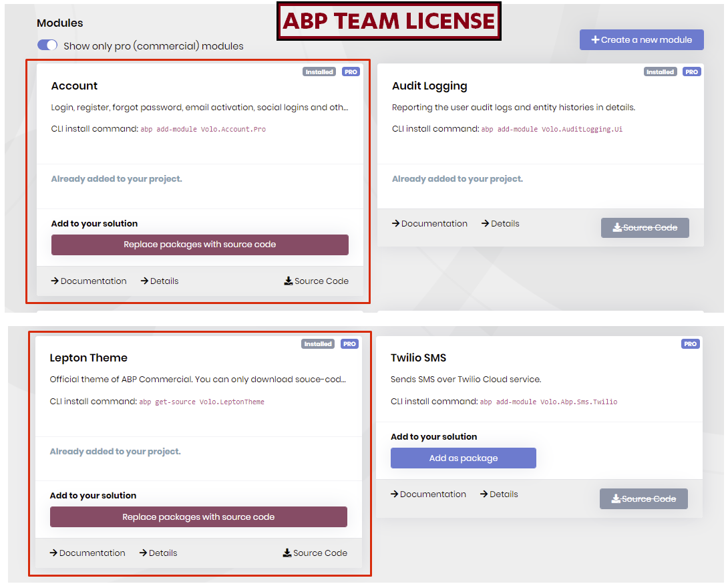Open Details link in Lepton Theme card
This screenshot has width=728, height=584.
point(158,553)
